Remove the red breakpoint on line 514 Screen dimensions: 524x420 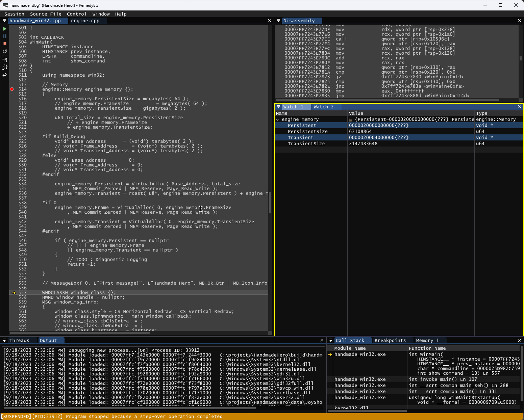pos(12,89)
